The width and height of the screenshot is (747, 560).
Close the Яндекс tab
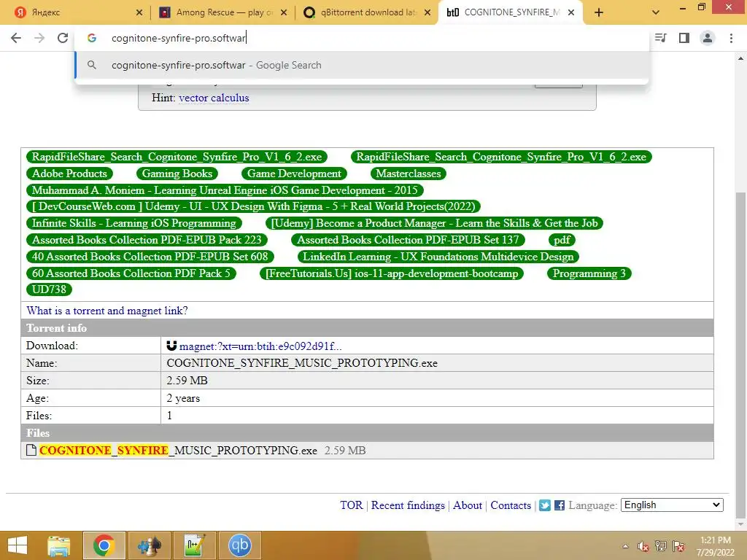139,12
